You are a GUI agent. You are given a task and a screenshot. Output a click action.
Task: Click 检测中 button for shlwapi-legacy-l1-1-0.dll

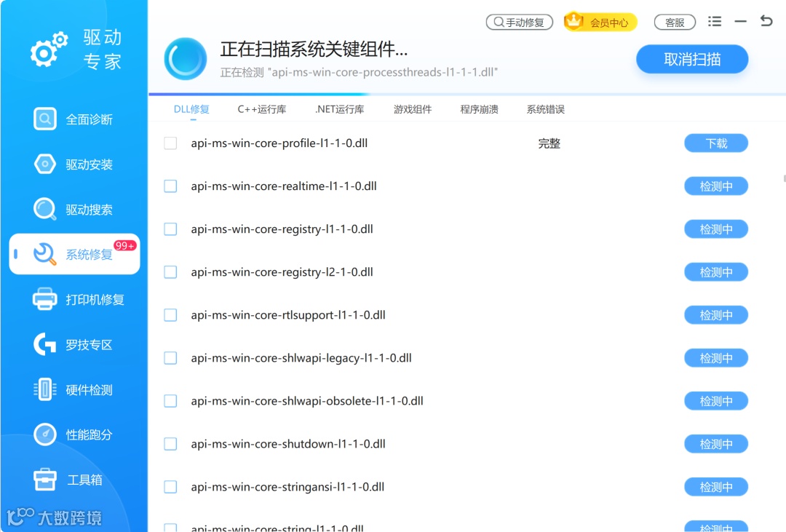[716, 358]
